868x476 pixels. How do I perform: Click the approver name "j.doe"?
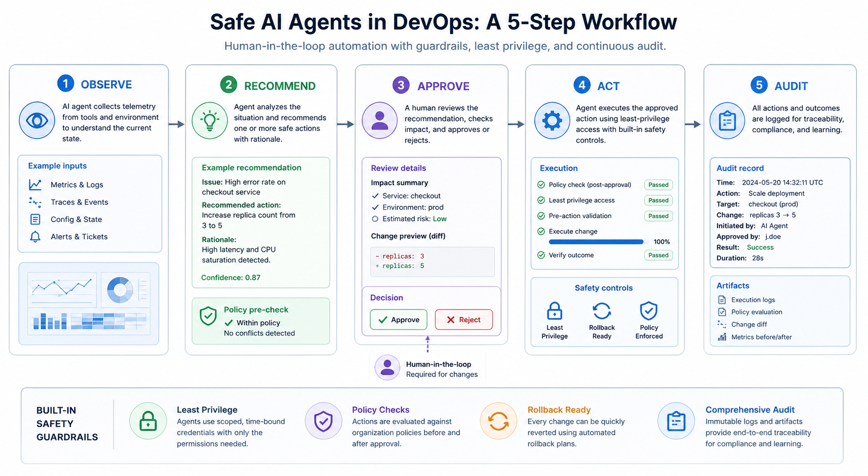point(773,237)
